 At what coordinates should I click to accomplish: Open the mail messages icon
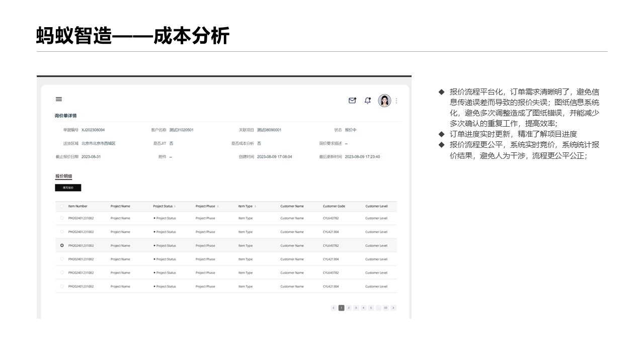[x=352, y=101]
